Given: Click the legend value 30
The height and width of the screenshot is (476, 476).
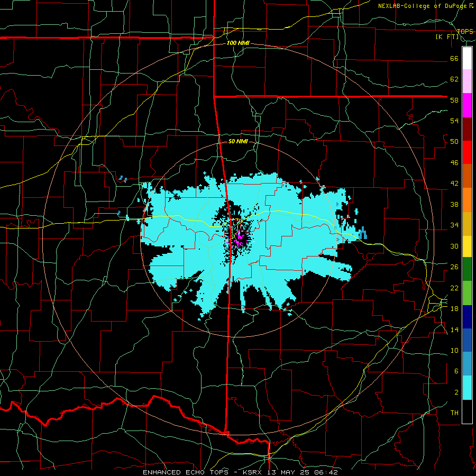Looking at the screenshot, I should click(454, 246).
